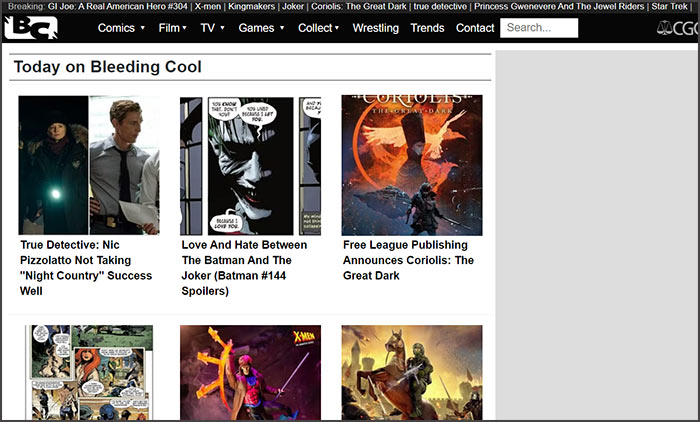Viewport: 700px width, 422px height.
Task: Read Love And Hate Between Batman headline
Action: [x=244, y=268]
